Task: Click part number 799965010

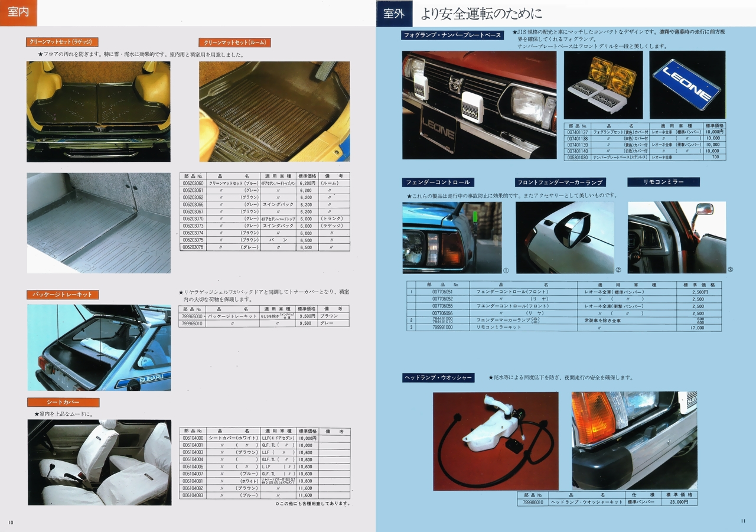Action: 191,324
